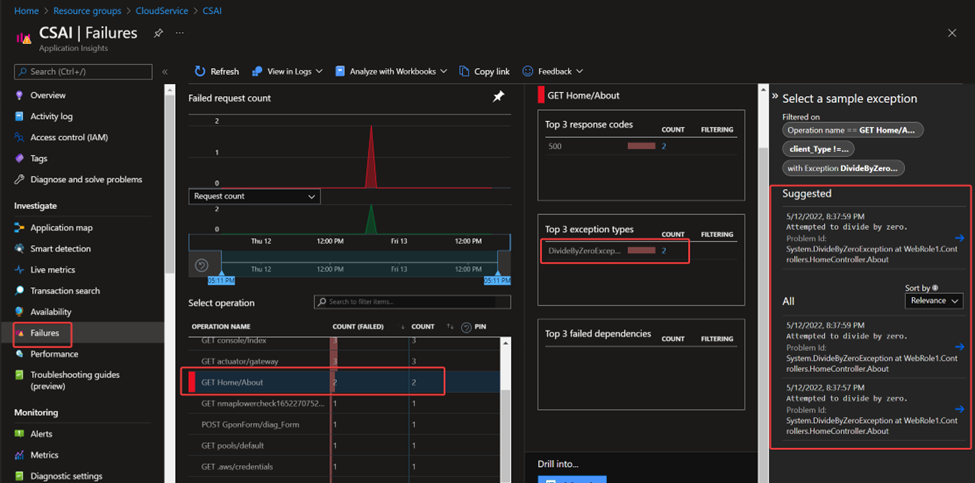The height and width of the screenshot is (483, 975).
Task: Focus the Search (Ctrl+/) menu box
Action: [x=83, y=72]
